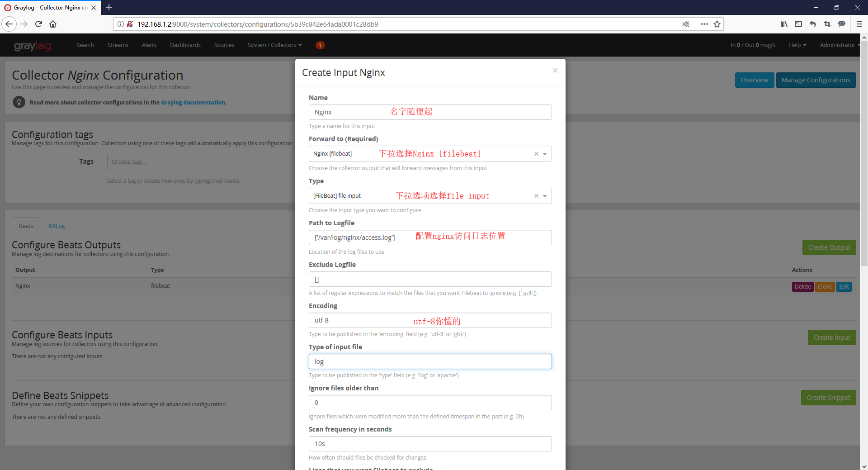Click the Ignore files older than field
Viewport: 868px width, 470px height.
pos(430,403)
